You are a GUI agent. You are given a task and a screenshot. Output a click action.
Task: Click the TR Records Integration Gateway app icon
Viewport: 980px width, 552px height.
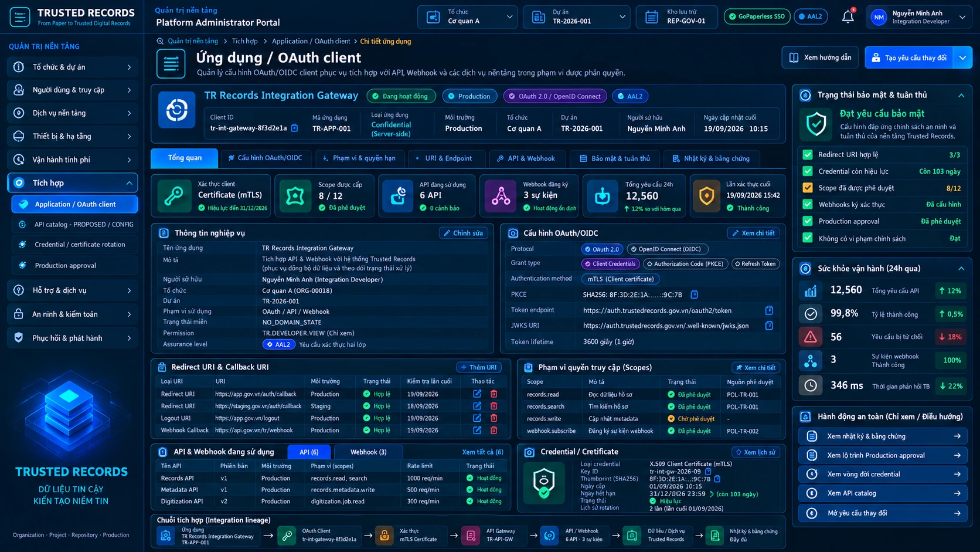coord(176,110)
